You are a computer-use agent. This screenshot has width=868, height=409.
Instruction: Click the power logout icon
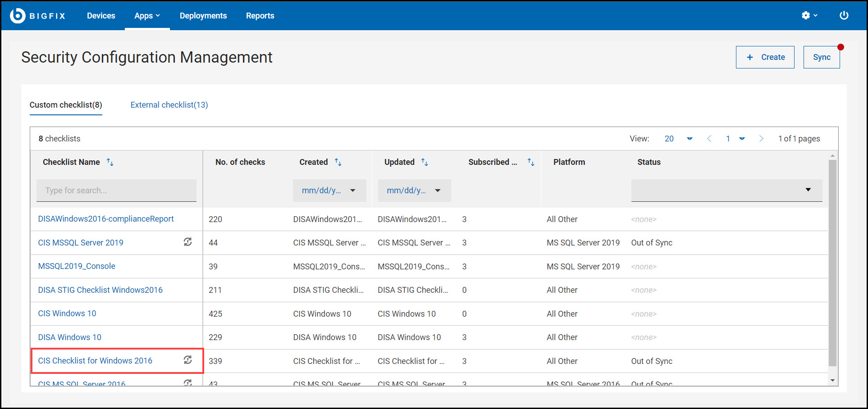pos(844,16)
